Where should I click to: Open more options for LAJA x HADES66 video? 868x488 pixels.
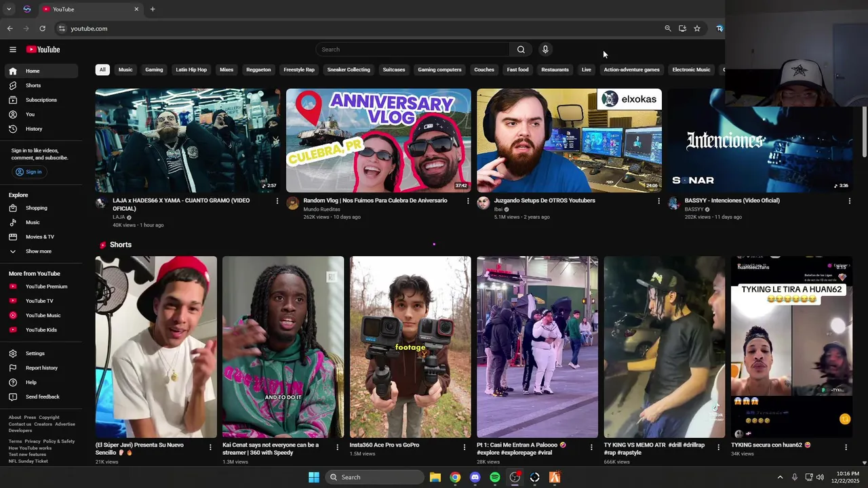tap(277, 201)
